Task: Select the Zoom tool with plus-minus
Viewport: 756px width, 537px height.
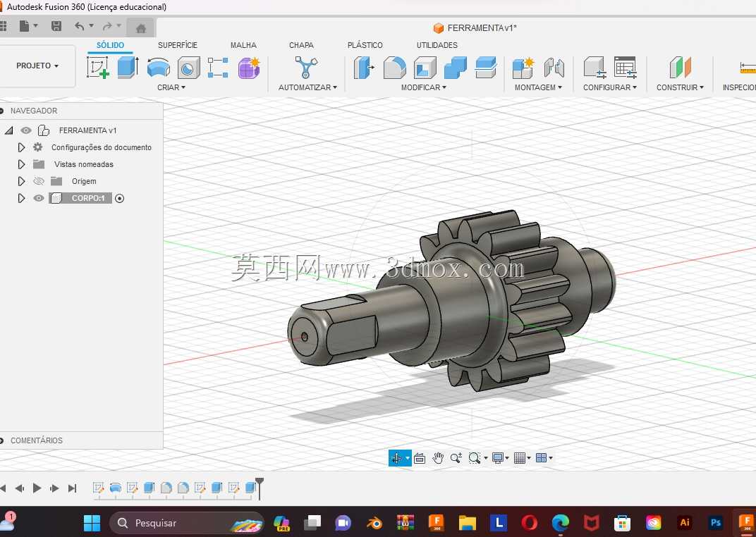Action: point(456,458)
